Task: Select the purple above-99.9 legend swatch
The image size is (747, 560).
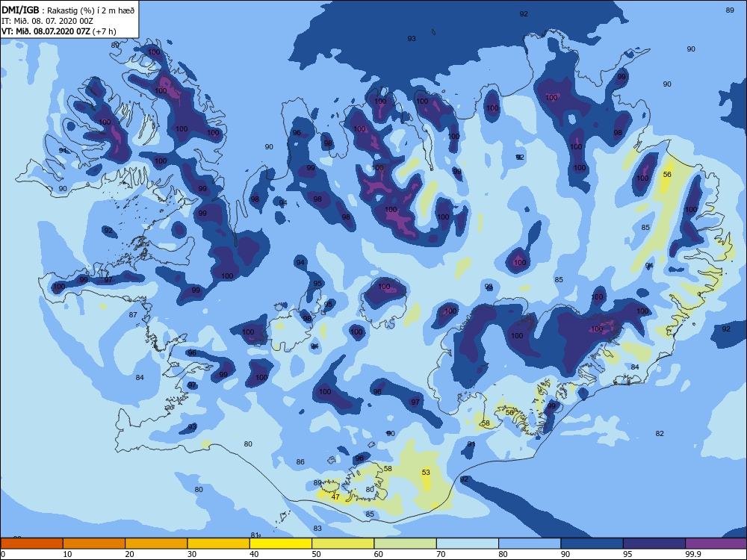Action: click(716, 544)
